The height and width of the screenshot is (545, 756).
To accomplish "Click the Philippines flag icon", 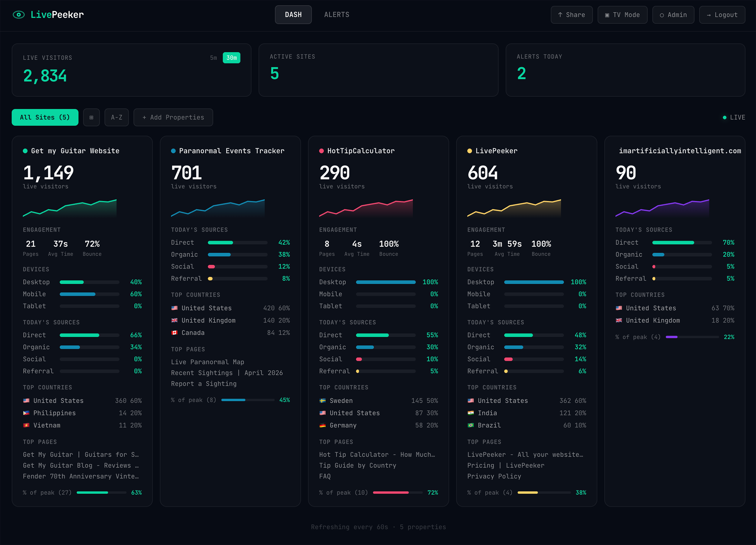I will (x=26, y=413).
